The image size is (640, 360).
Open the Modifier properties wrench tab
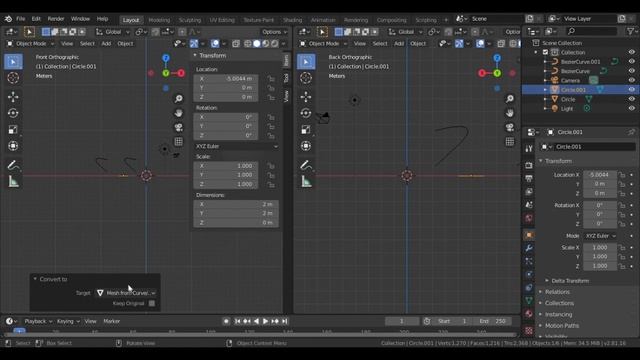tap(529, 248)
